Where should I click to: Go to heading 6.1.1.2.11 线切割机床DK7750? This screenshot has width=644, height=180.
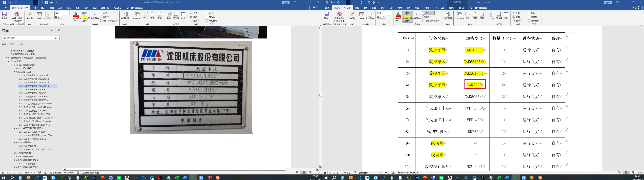pos(33,111)
